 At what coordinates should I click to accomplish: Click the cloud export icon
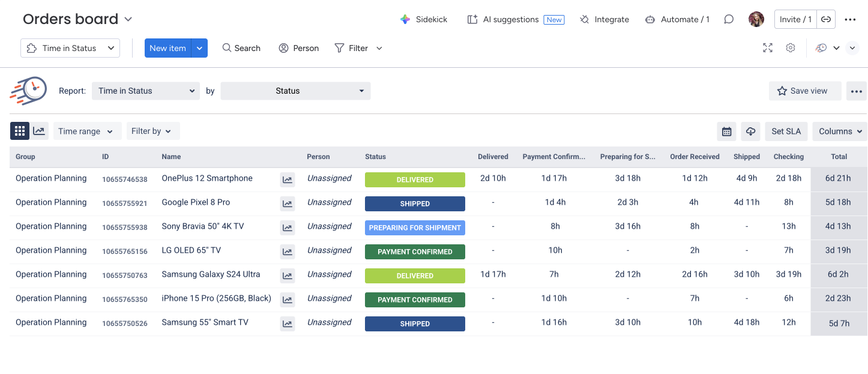click(x=750, y=131)
